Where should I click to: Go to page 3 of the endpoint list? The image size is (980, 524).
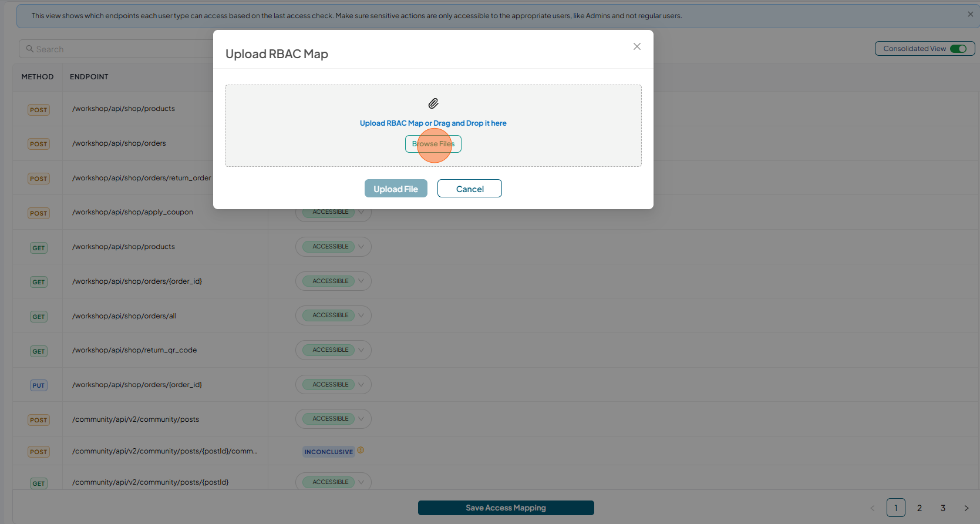943,508
